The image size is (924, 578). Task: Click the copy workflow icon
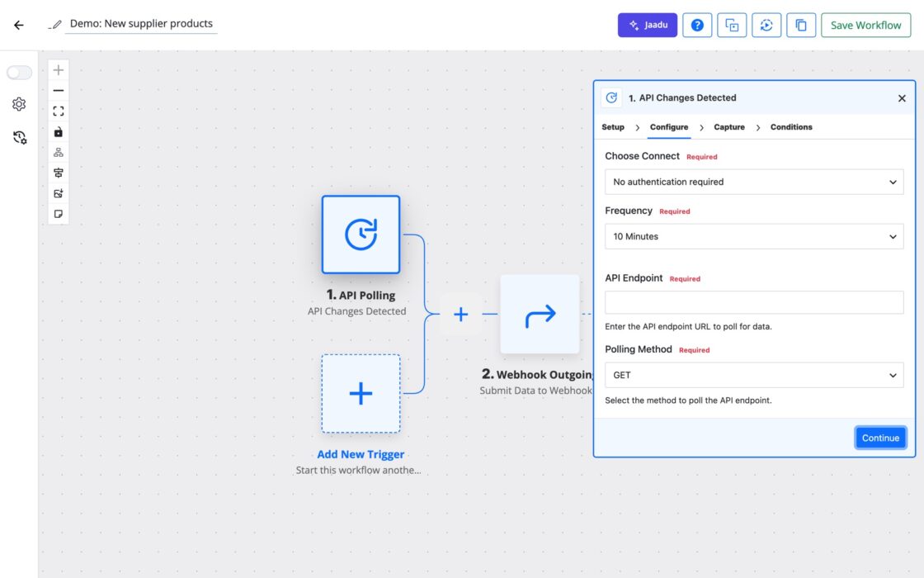(801, 25)
